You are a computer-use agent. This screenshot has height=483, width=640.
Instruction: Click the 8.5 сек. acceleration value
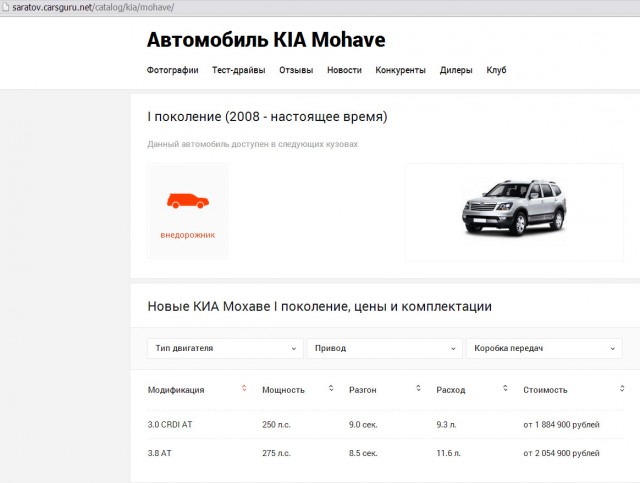(x=363, y=453)
